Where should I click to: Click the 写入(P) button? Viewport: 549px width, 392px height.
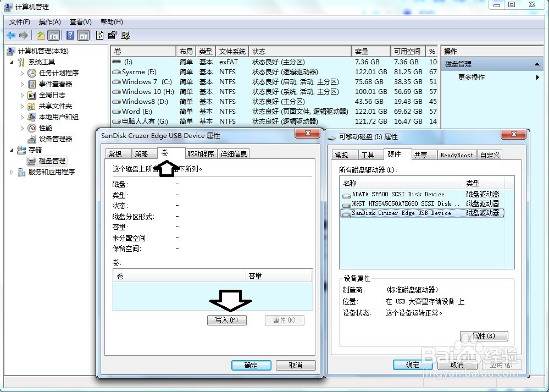(227, 320)
